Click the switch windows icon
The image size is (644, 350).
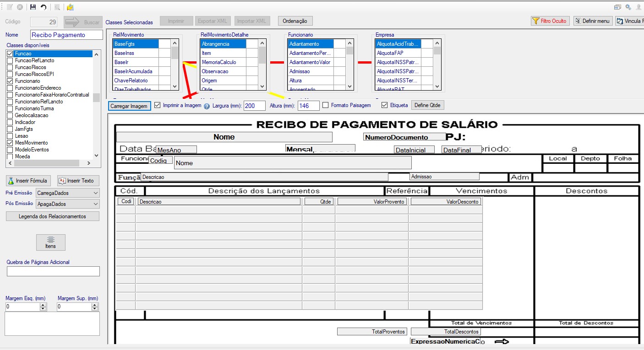click(618, 7)
